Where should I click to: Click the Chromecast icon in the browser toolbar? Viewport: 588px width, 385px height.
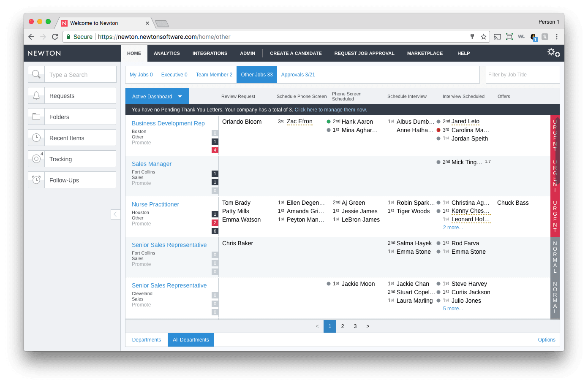498,37
